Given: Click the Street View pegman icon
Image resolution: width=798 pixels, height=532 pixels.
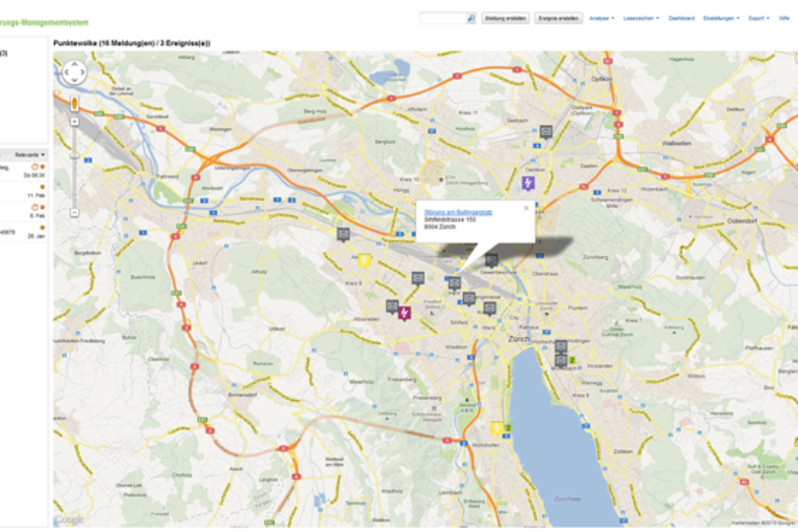Looking at the screenshot, I should [x=74, y=102].
